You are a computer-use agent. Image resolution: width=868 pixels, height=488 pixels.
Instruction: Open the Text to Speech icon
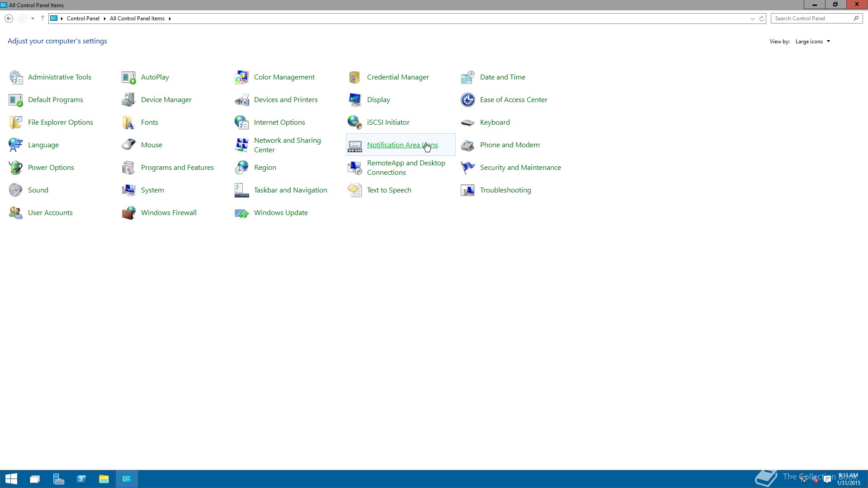point(355,190)
